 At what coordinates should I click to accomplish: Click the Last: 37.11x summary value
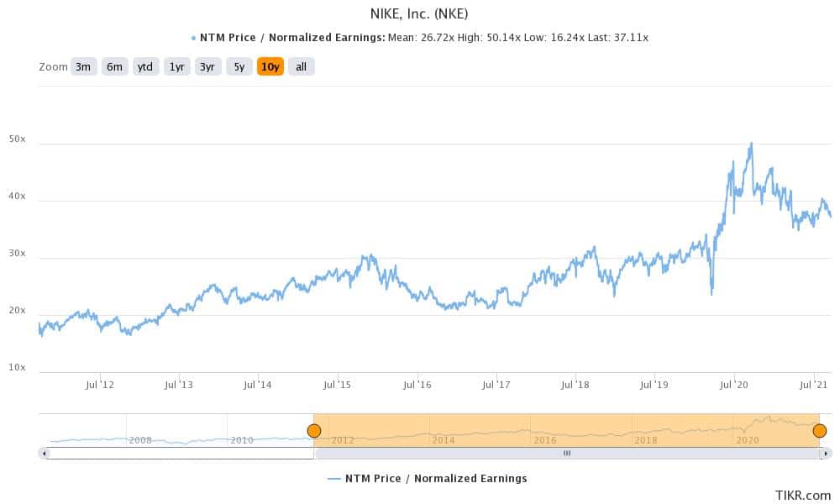click(618, 38)
